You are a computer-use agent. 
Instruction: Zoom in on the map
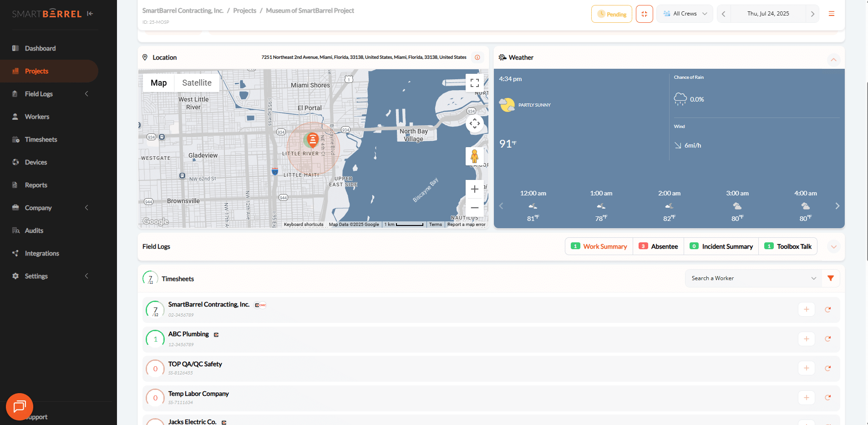474,189
